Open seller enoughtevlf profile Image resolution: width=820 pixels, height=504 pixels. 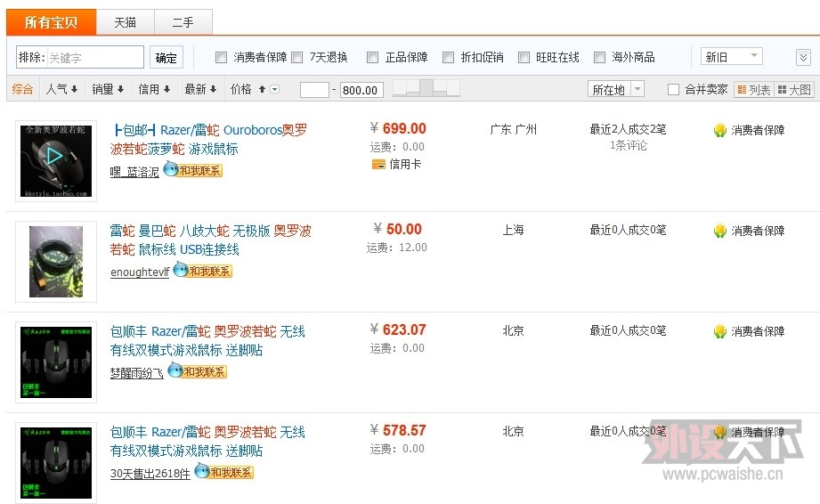(x=140, y=272)
